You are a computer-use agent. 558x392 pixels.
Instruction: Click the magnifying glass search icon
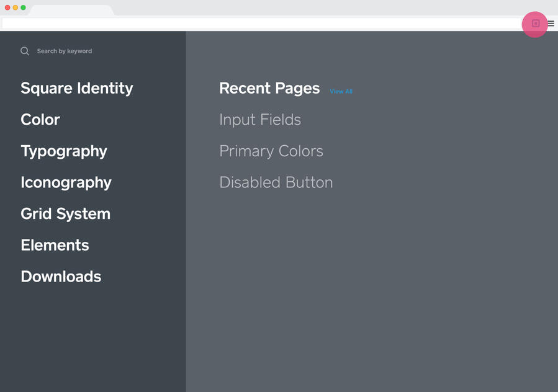[x=25, y=51]
